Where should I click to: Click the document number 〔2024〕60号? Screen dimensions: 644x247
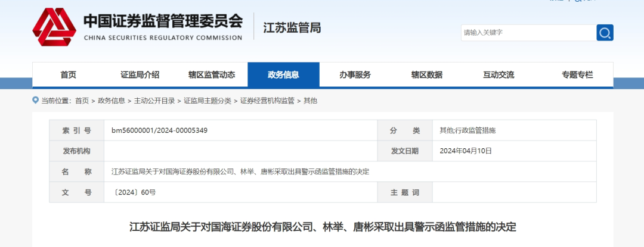(x=134, y=192)
